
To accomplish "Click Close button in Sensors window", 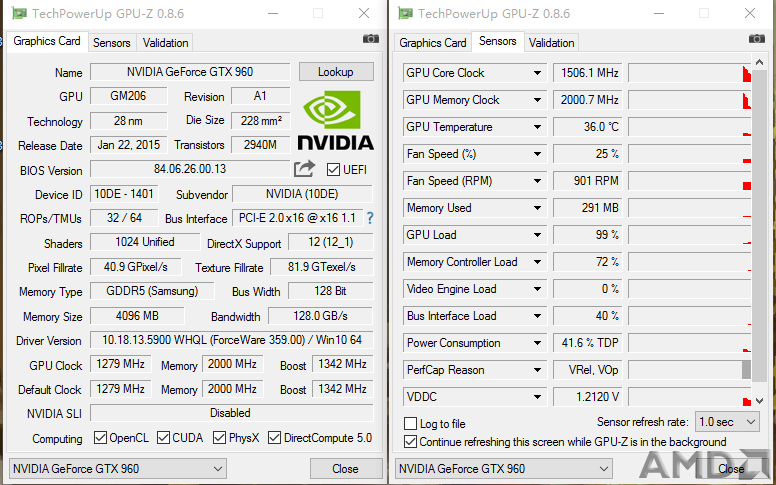I will coord(731,468).
